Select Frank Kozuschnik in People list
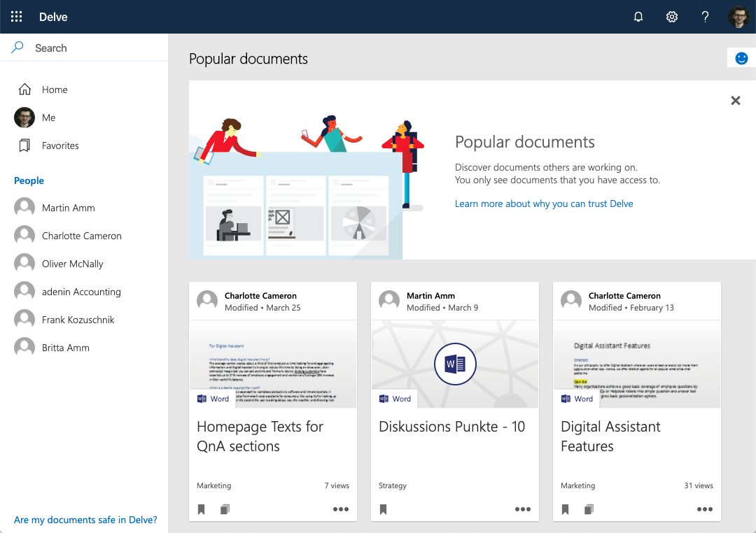The width and height of the screenshot is (756, 533). point(78,320)
